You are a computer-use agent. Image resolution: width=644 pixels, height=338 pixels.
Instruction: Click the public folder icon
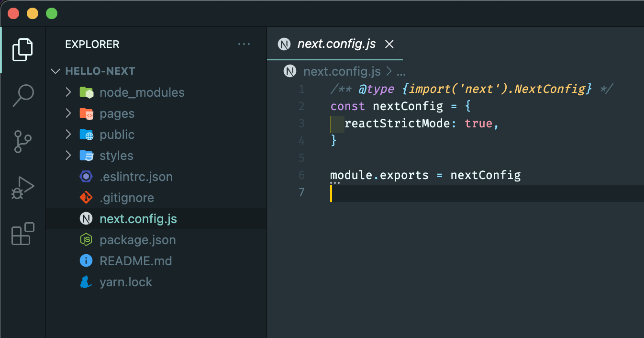point(87,135)
